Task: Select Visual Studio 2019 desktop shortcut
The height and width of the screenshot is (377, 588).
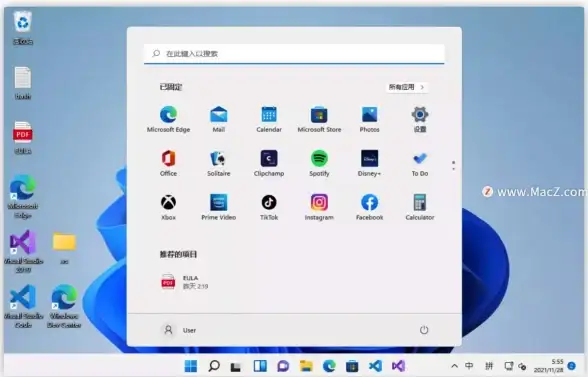Action: (23, 251)
